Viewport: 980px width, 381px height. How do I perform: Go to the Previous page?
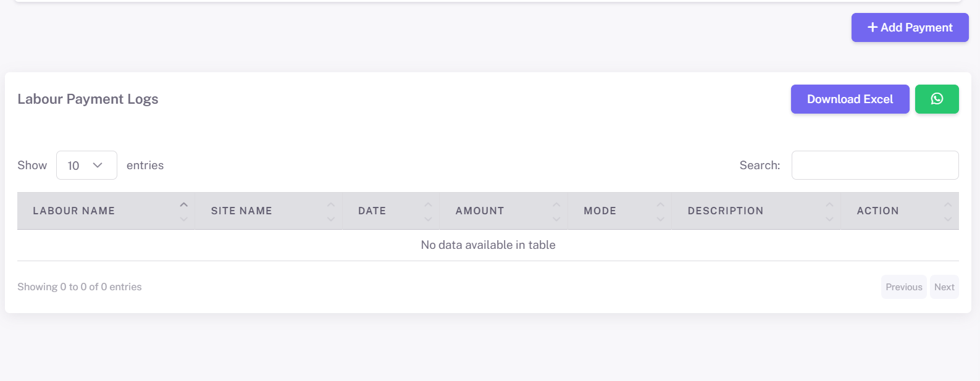903,287
